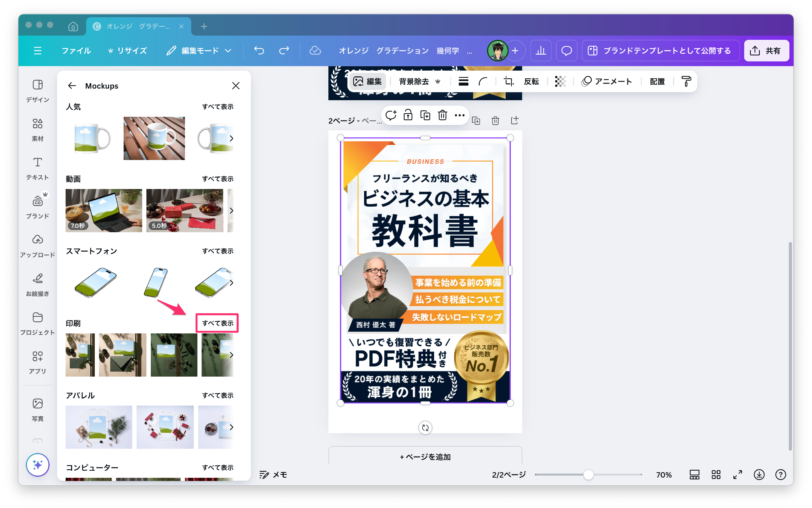The image size is (812, 508).
Task: Expand the 編集モード dropdown
Action: click(x=199, y=51)
